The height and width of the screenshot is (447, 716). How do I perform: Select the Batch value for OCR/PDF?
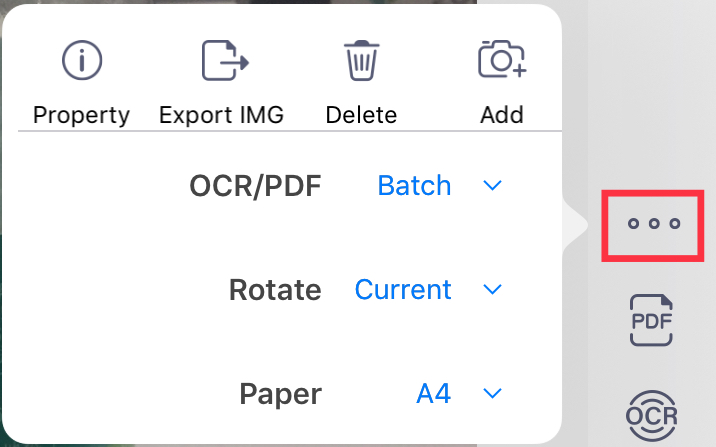(414, 186)
